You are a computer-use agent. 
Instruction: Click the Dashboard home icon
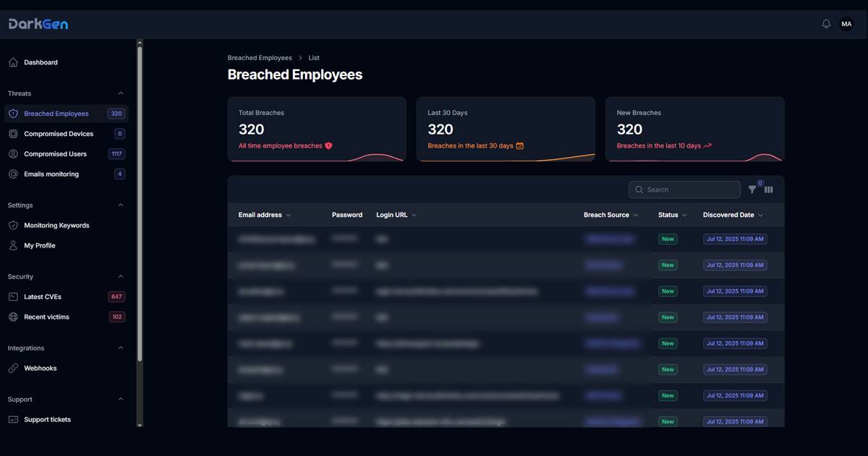point(13,62)
